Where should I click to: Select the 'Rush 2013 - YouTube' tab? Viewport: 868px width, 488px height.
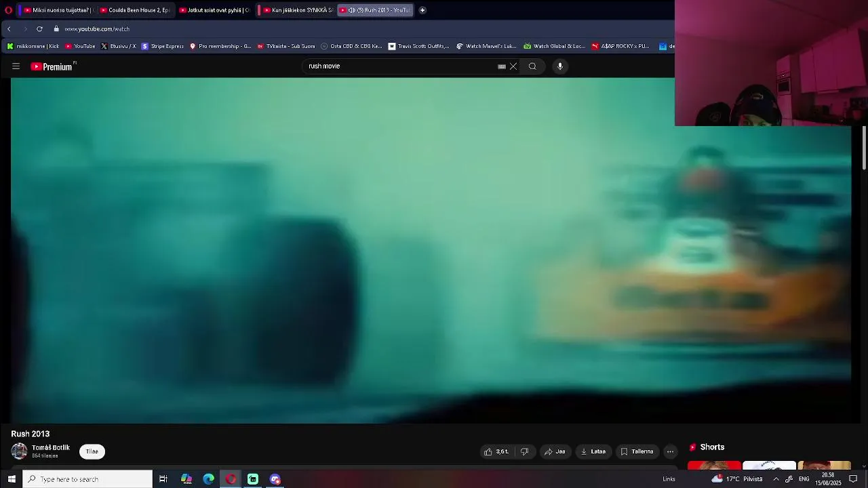375,10
